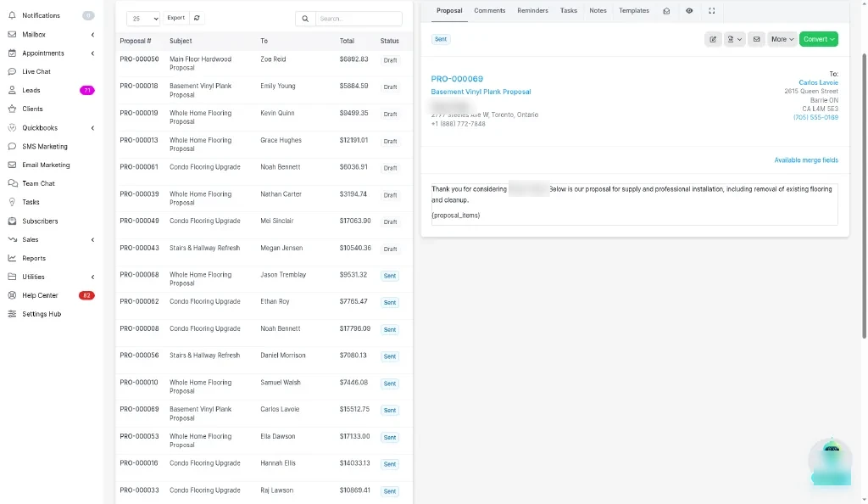Screen dimensions: 868x504
Task: Open the PDF options dropdown
Action: pos(735,39)
